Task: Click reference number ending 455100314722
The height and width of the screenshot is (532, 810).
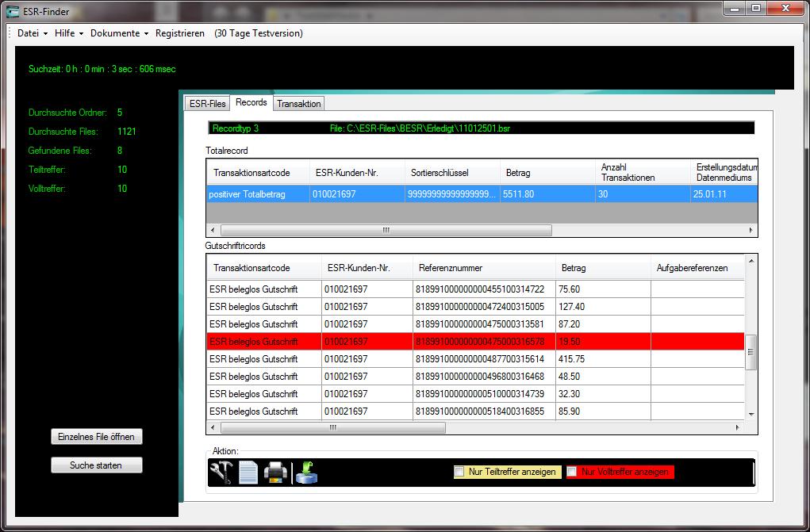Action: click(x=484, y=289)
